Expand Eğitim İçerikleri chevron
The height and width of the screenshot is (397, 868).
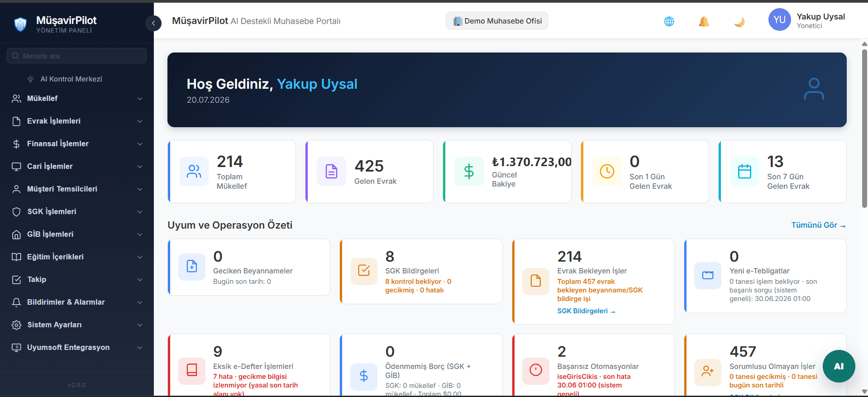pyautogui.click(x=140, y=257)
